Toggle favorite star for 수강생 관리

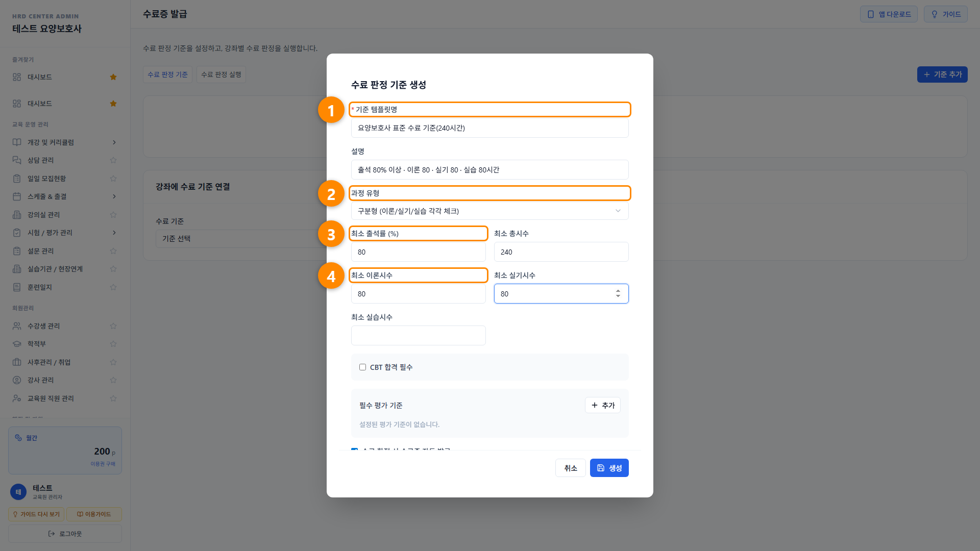(113, 326)
